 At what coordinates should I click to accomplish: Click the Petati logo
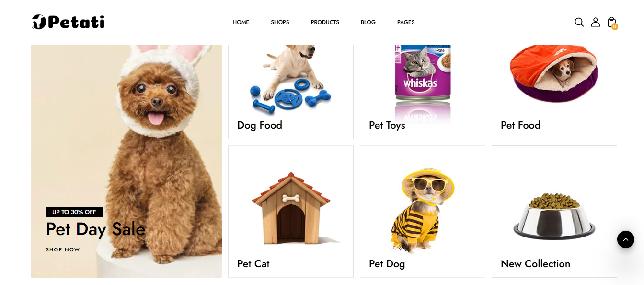68,22
